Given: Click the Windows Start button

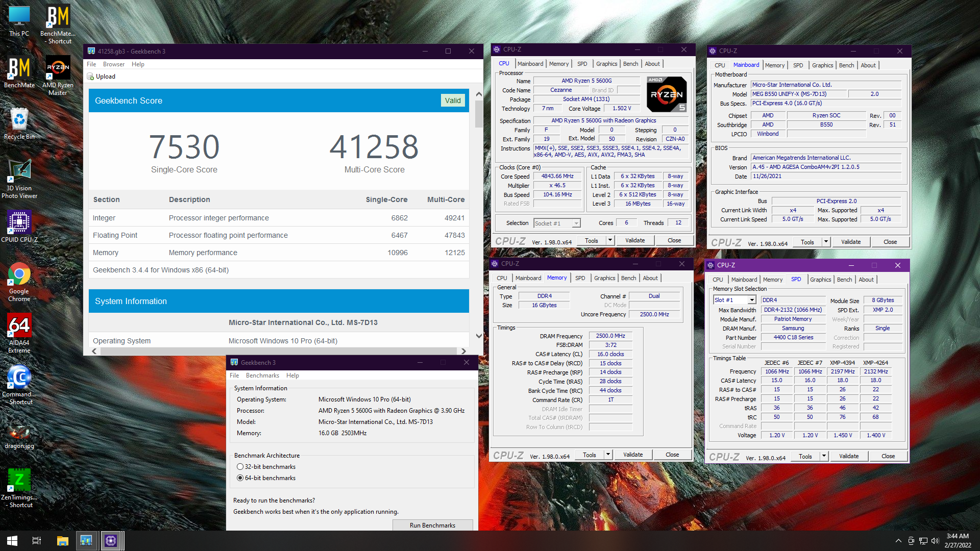Looking at the screenshot, I should [12, 541].
